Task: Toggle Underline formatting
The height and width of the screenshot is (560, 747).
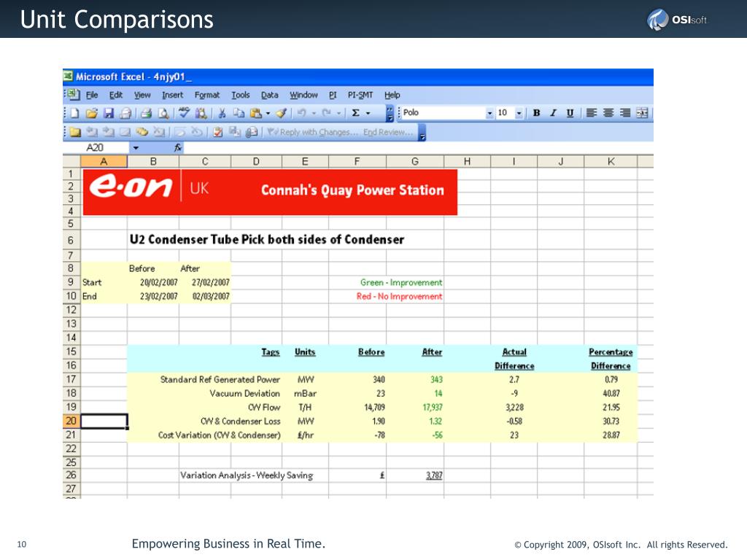Action: pyautogui.click(x=570, y=113)
